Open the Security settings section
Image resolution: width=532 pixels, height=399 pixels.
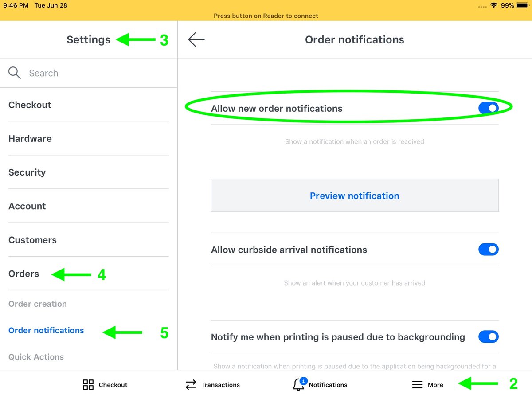(27, 172)
